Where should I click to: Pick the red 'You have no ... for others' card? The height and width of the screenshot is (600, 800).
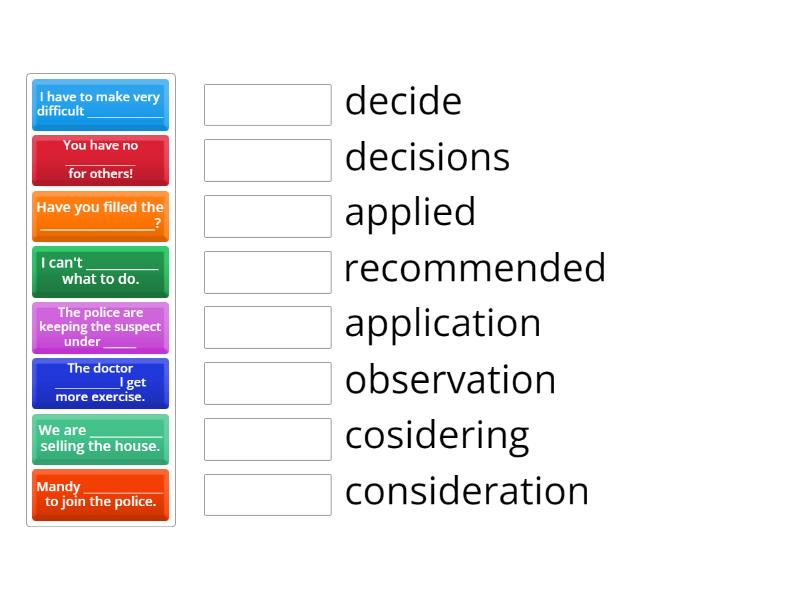pyautogui.click(x=101, y=160)
